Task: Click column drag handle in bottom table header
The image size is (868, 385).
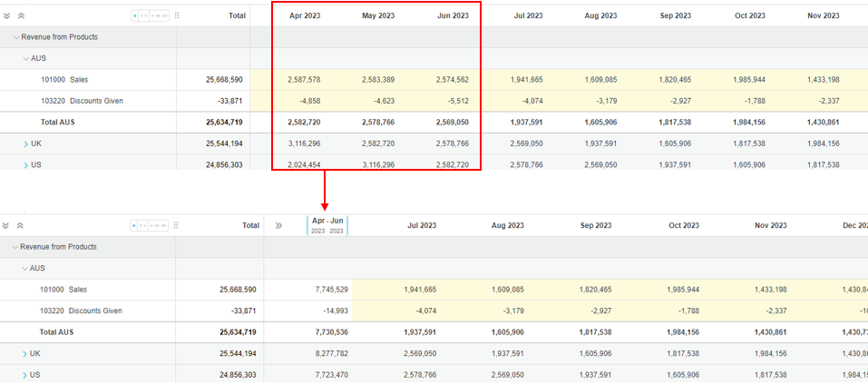Action: (x=177, y=225)
